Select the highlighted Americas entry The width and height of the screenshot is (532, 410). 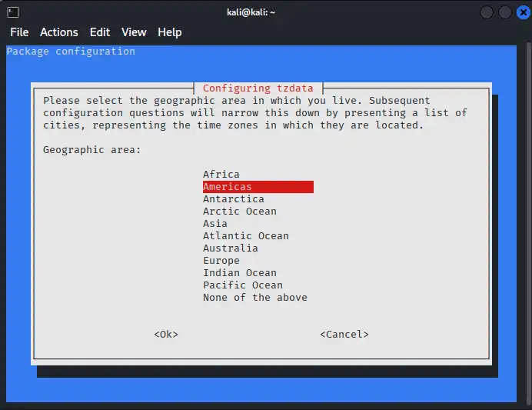(x=258, y=187)
